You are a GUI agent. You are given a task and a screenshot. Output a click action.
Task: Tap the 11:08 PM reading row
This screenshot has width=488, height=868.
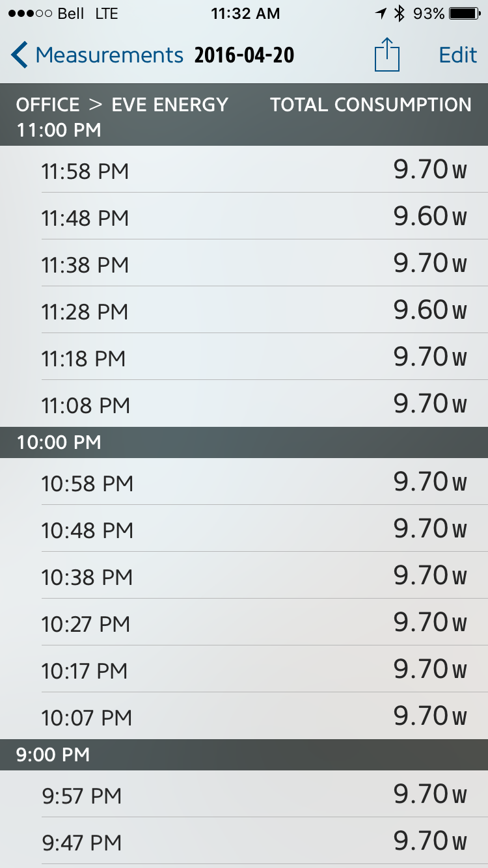pos(244,405)
